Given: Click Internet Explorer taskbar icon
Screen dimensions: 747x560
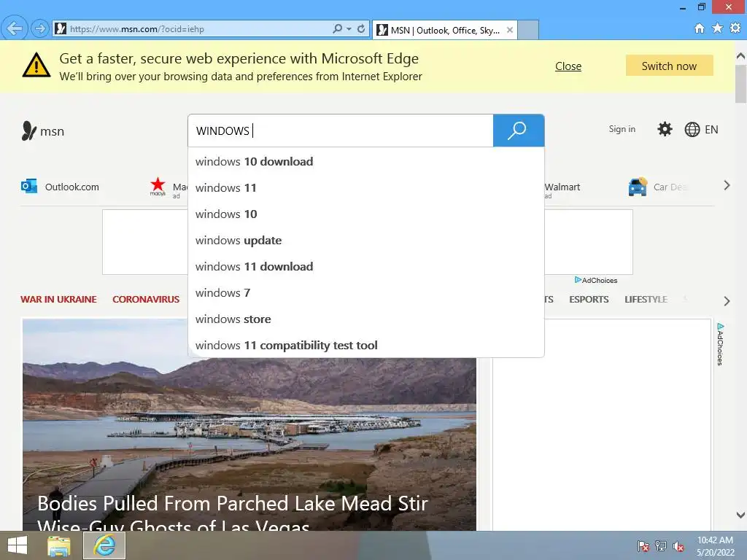Looking at the screenshot, I should pyautogui.click(x=104, y=545).
